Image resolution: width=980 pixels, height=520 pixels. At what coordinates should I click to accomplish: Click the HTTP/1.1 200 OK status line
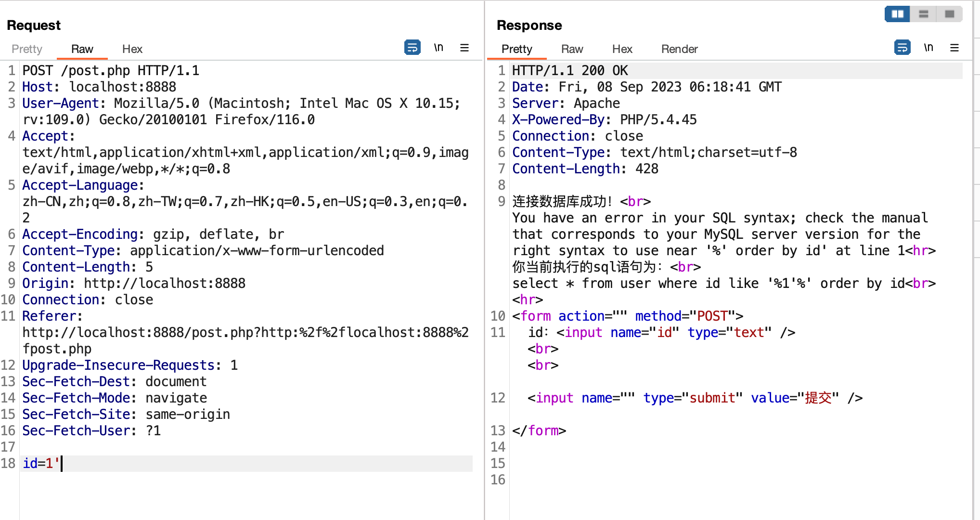click(570, 71)
